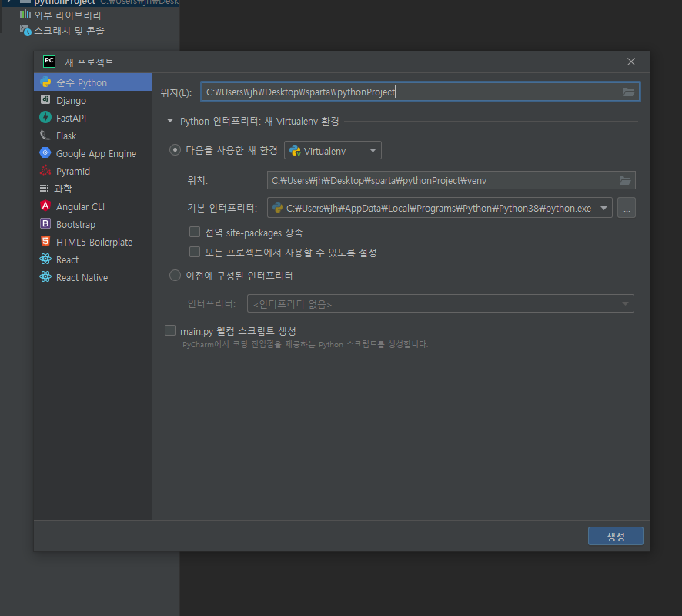The image size is (682, 616).
Task: Select Flask project type
Action: [93, 136]
